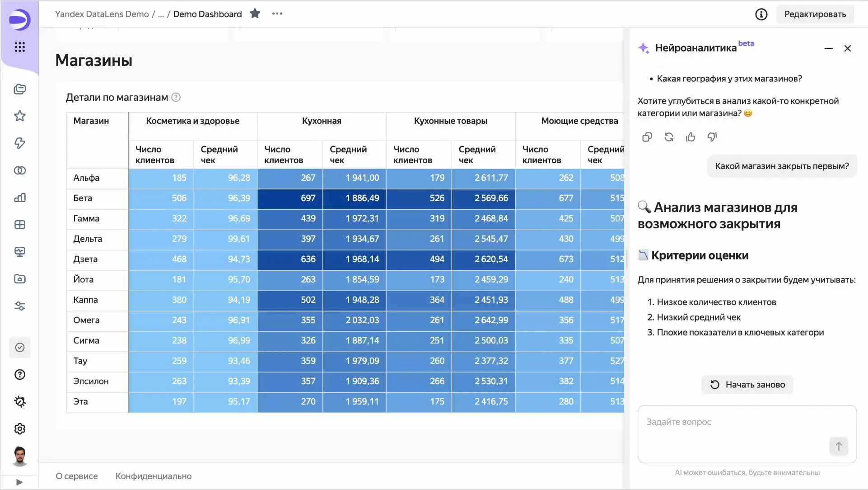Dislike the answer with thumbs down
The width and height of the screenshot is (868, 490).
point(712,137)
